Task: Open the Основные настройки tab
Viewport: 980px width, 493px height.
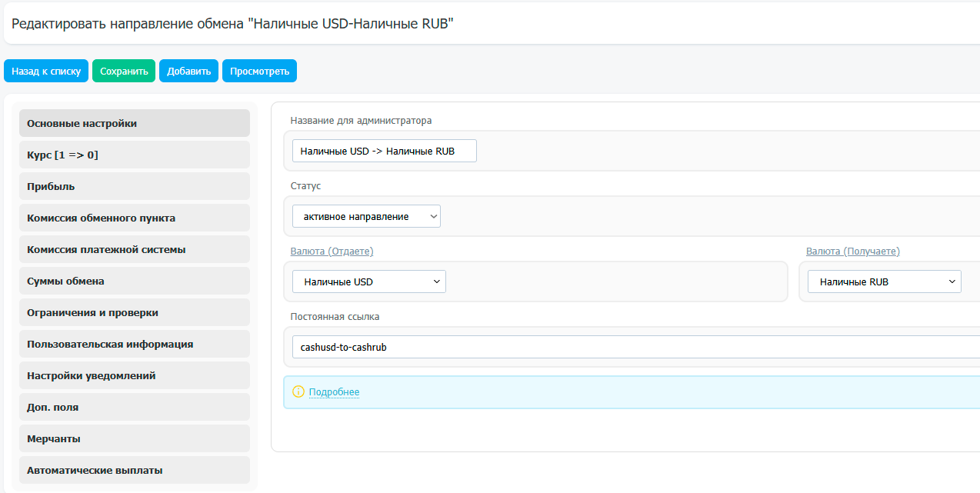Action: (x=135, y=123)
